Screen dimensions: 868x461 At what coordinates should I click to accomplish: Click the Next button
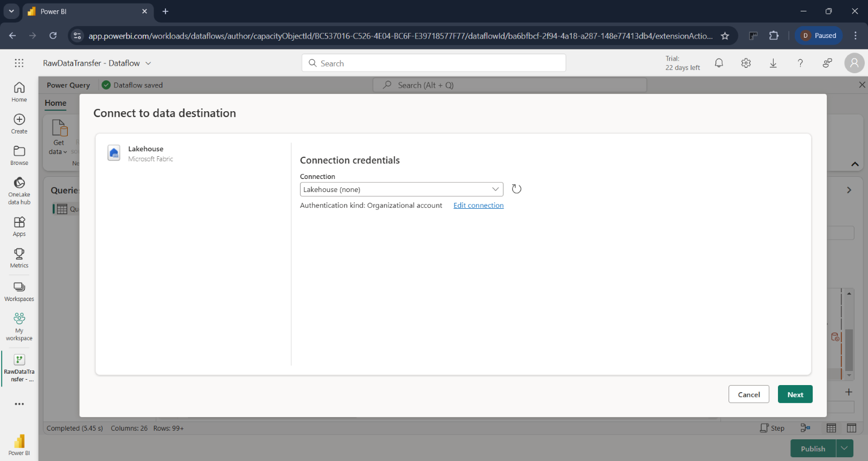795,394
